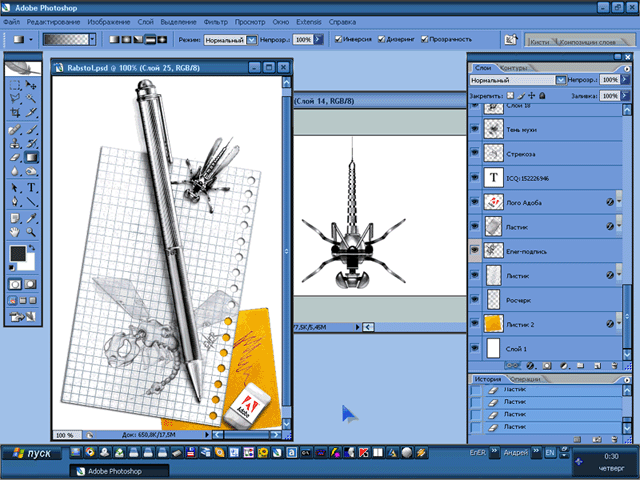Select the Line tool
Viewport: 640px width, 480px height.
(31, 202)
